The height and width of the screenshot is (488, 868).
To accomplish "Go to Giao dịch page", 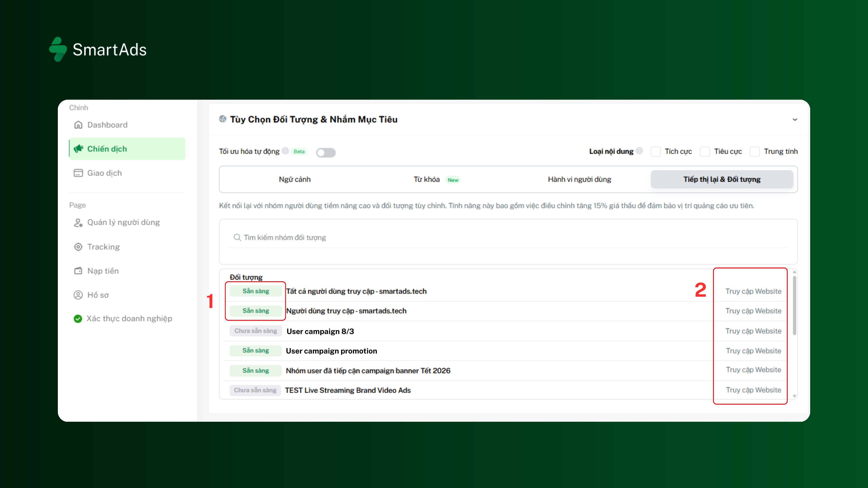I will point(127,173).
